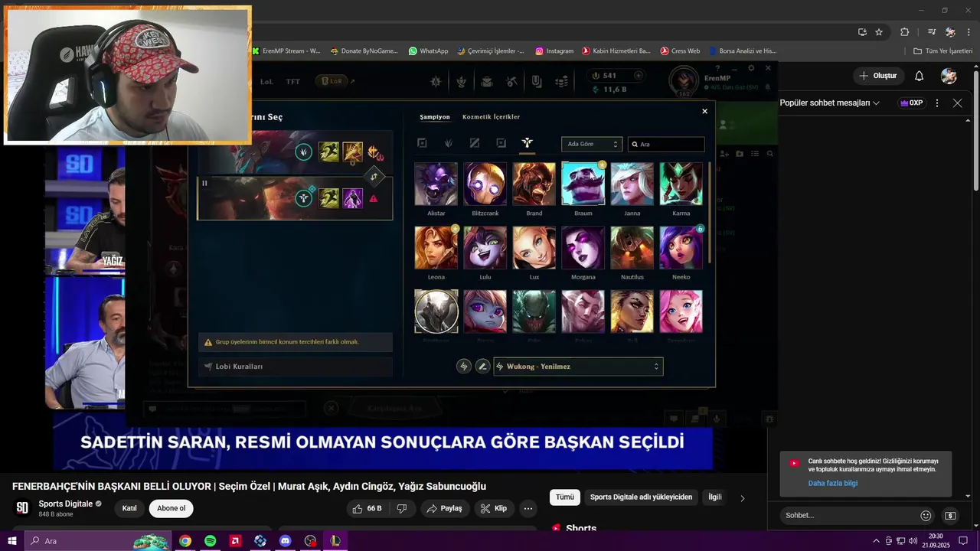
Task: Close the champion select dialog
Action: click(x=705, y=111)
